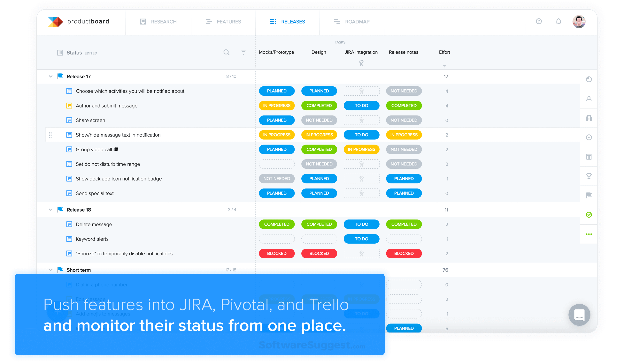
Task: Click the user icon in right sidebar
Action: [589, 99]
